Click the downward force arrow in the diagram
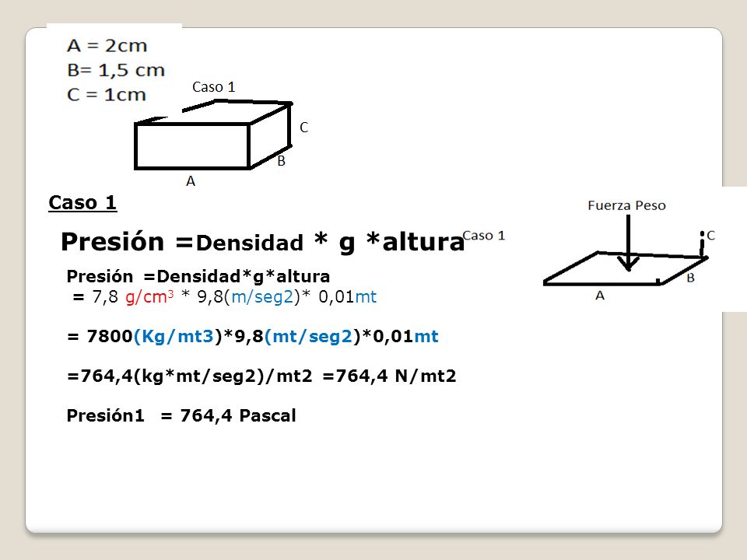 tap(629, 243)
